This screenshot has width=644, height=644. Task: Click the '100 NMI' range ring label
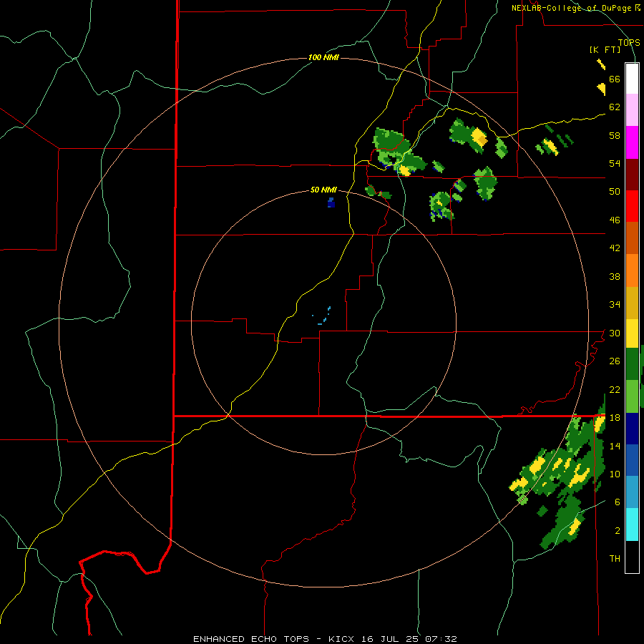point(323,57)
